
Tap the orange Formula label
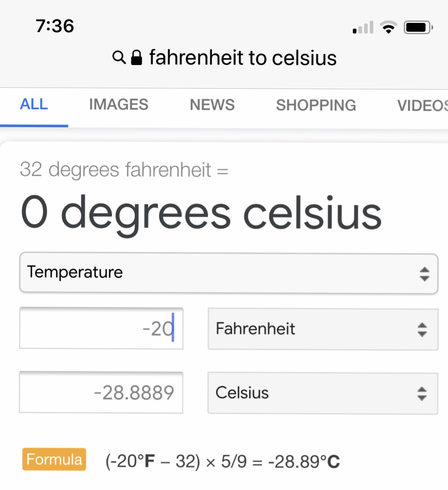tap(54, 459)
